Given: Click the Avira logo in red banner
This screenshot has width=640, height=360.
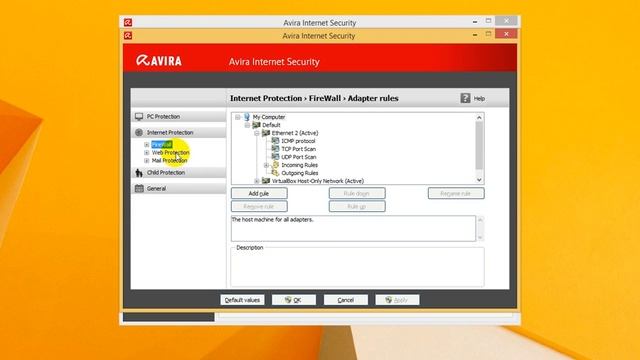Looking at the screenshot, I should pos(159,61).
